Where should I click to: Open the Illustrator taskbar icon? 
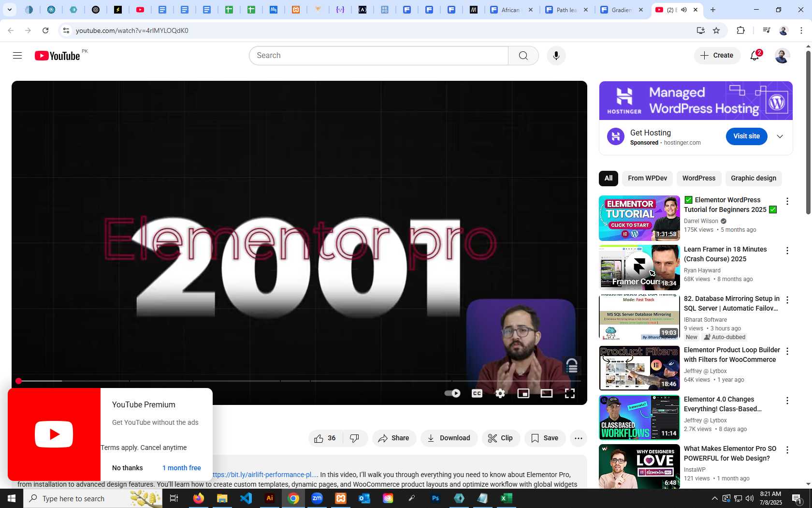270,498
